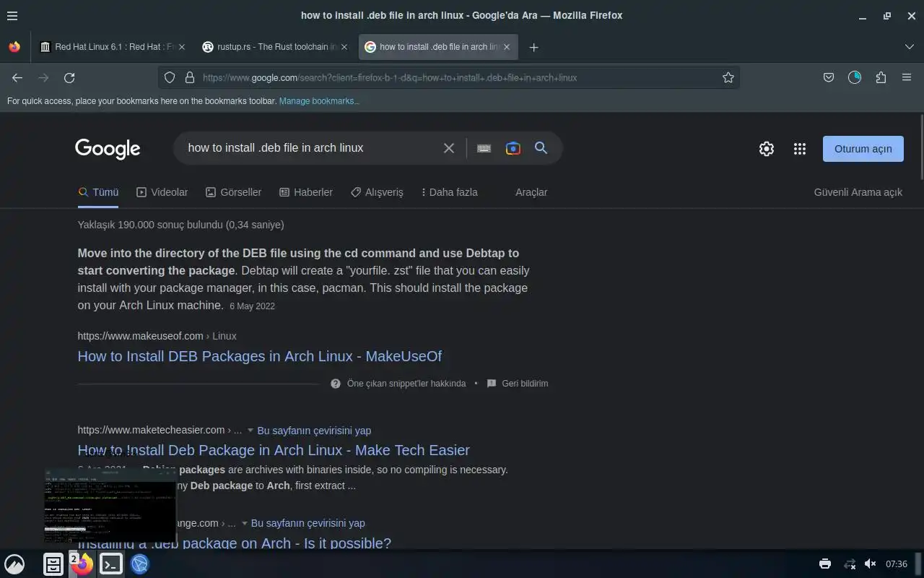Click the 07:36 clock
This screenshot has height=578, width=924.
[x=897, y=564]
